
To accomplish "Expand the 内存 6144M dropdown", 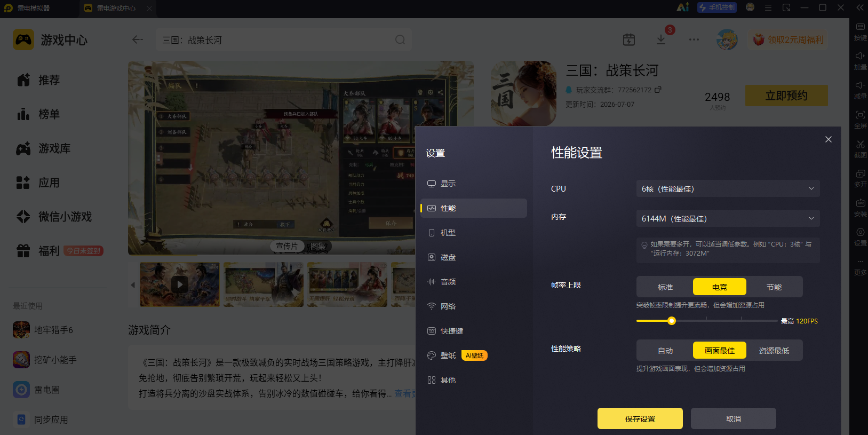I will tap(728, 219).
